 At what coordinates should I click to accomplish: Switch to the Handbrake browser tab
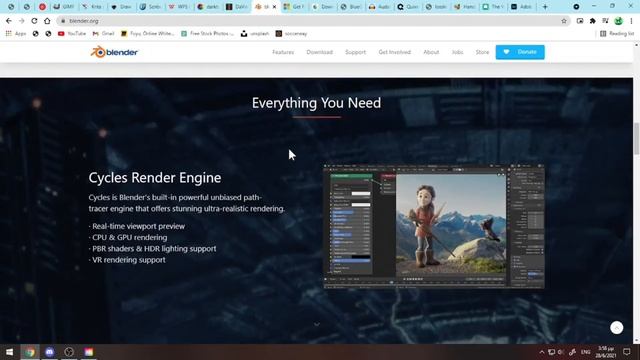[465, 7]
